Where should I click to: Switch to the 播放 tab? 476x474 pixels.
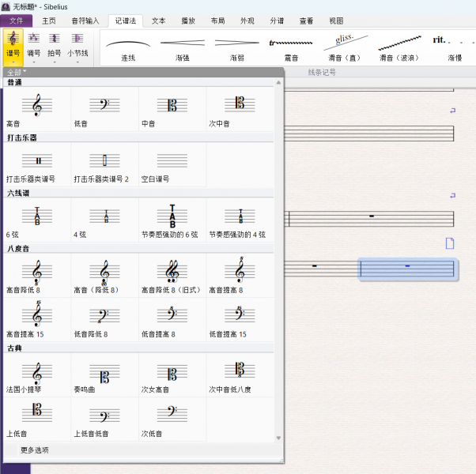pyautogui.click(x=188, y=21)
